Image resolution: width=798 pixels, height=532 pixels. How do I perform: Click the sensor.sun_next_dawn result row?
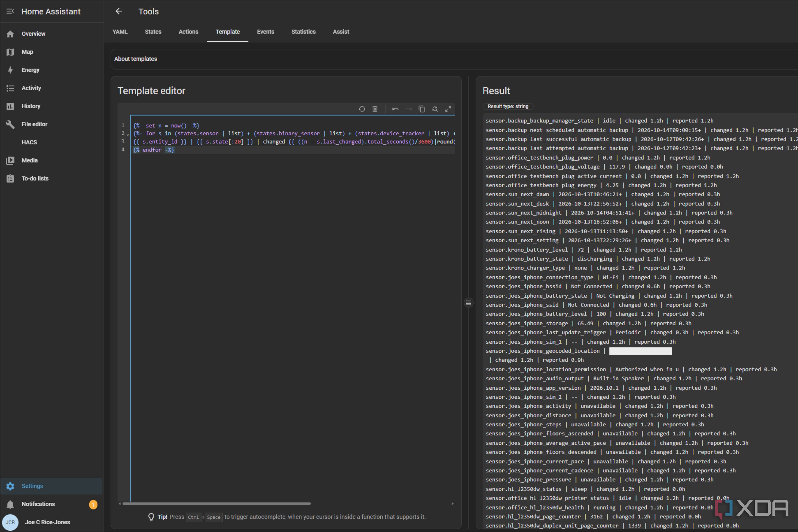[602, 194]
